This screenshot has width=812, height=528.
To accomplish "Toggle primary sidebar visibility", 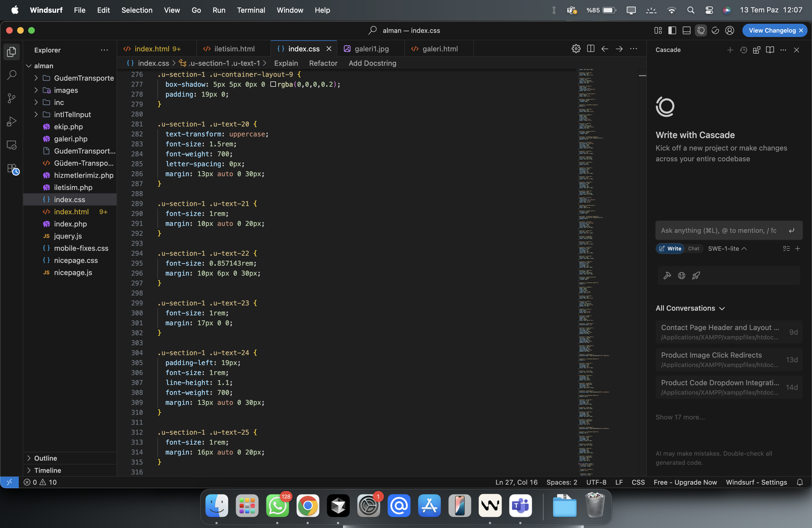I will pos(672,30).
